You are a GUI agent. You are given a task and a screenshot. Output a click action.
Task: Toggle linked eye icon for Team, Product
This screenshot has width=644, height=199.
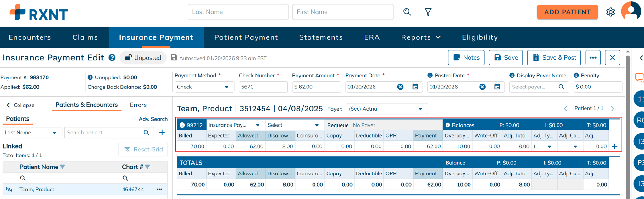click(x=9, y=189)
